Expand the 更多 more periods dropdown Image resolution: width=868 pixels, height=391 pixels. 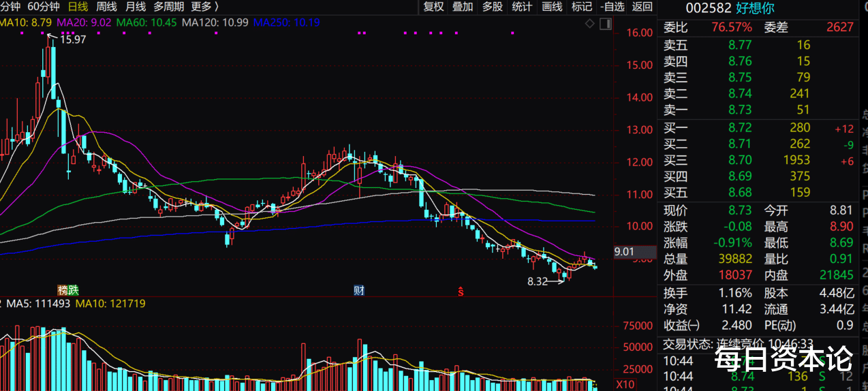coord(204,7)
